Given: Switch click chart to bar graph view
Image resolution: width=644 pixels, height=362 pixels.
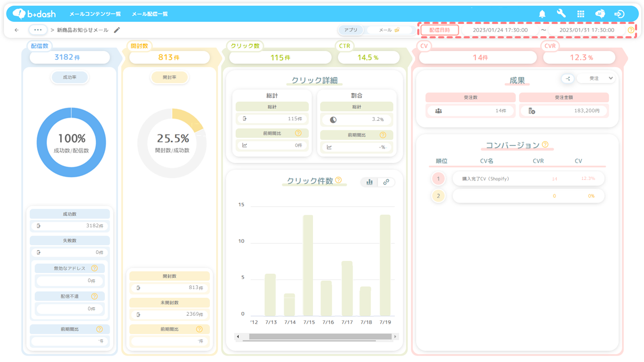Looking at the screenshot, I should coord(369,182).
